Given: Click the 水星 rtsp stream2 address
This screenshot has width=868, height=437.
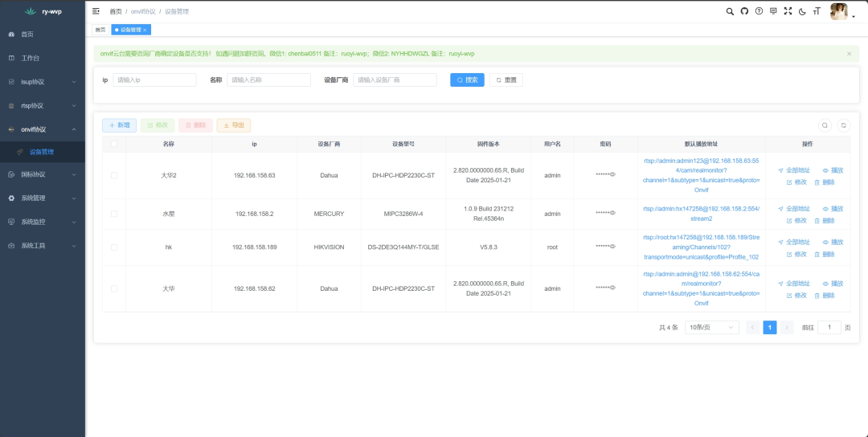Looking at the screenshot, I should [x=701, y=214].
